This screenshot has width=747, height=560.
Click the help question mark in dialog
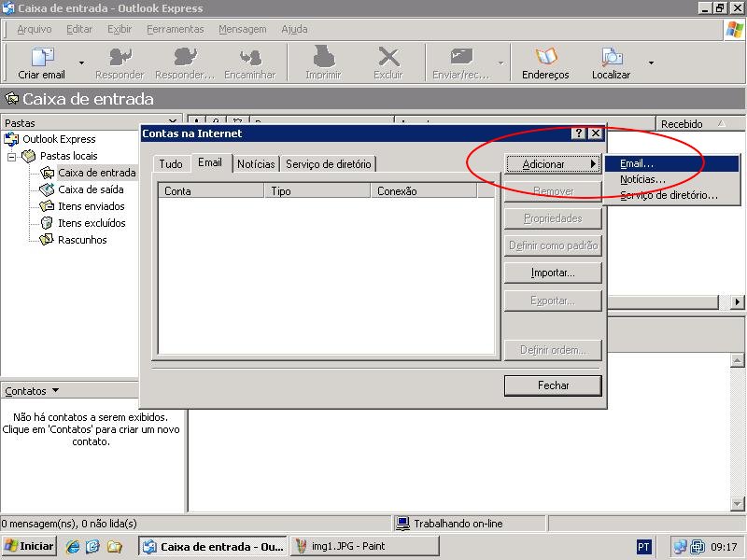pos(578,133)
